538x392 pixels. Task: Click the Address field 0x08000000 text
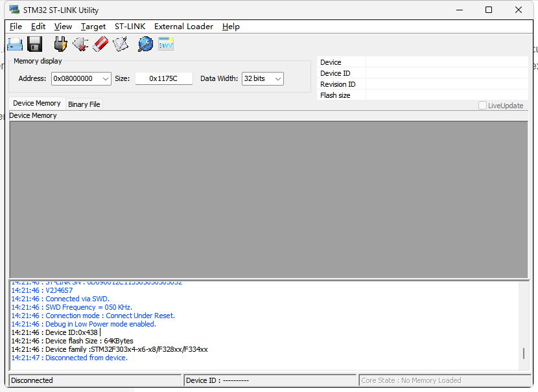(x=73, y=78)
